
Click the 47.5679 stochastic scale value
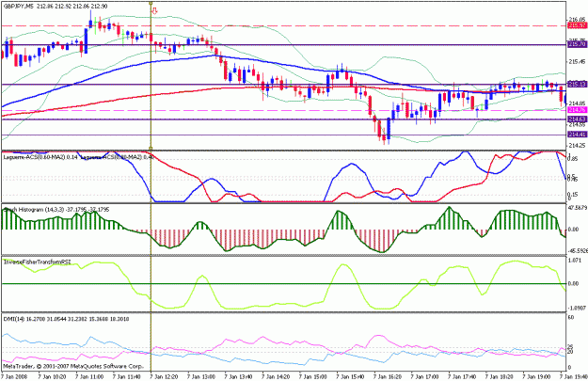[x=578, y=207]
